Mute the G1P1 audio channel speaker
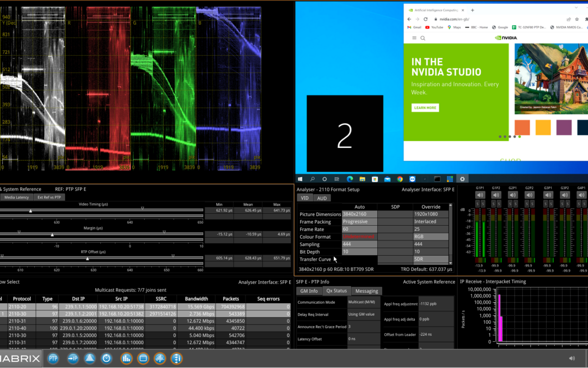This screenshot has height=368, width=588. point(480,195)
